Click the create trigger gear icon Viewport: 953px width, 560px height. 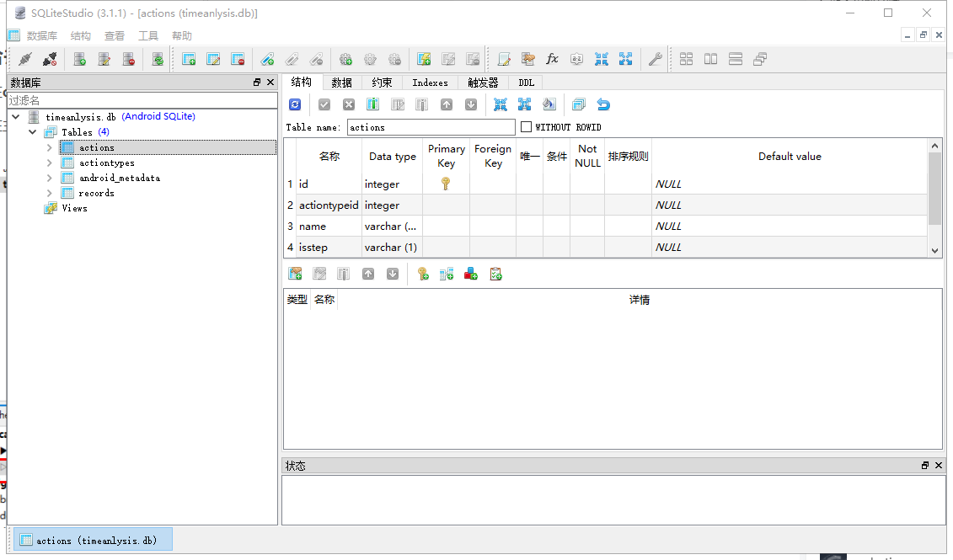tap(345, 59)
